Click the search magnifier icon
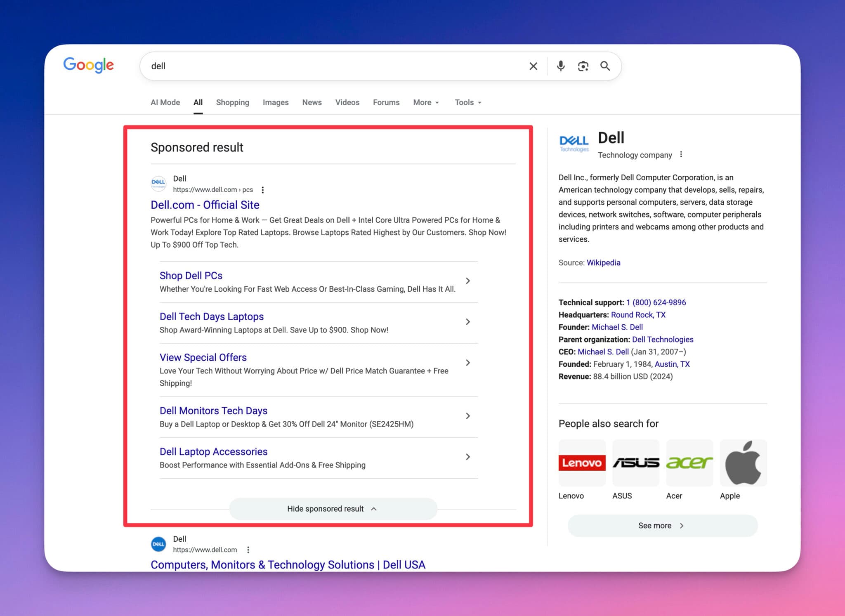The image size is (845, 616). coord(605,66)
